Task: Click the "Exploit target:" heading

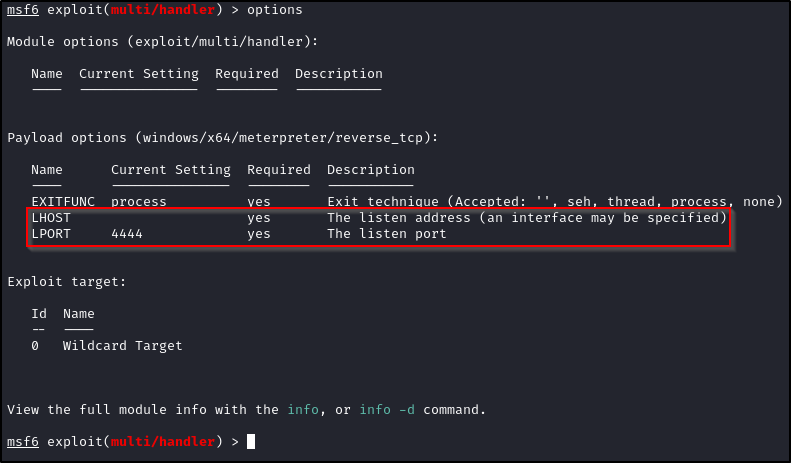Action: coord(67,282)
